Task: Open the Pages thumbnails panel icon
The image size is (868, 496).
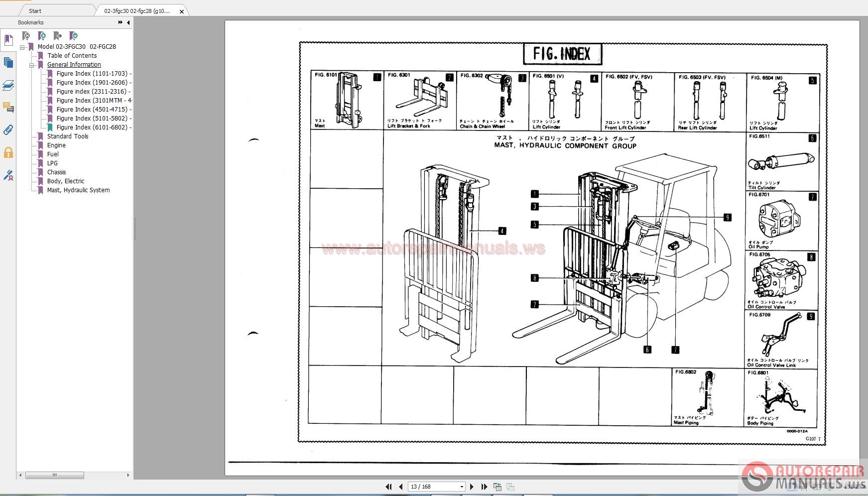Action: point(8,63)
